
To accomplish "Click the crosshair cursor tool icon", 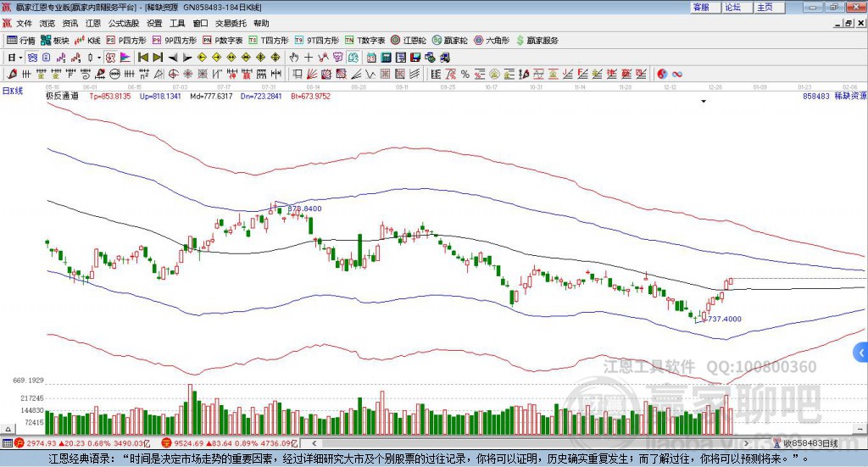I will tap(309, 58).
